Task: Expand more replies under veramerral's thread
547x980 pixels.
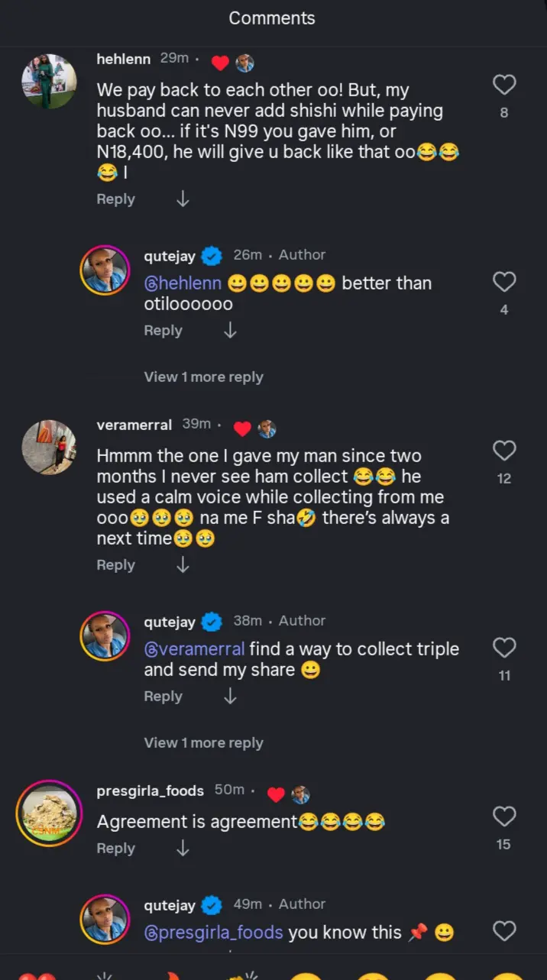Action: pos(203,743)
